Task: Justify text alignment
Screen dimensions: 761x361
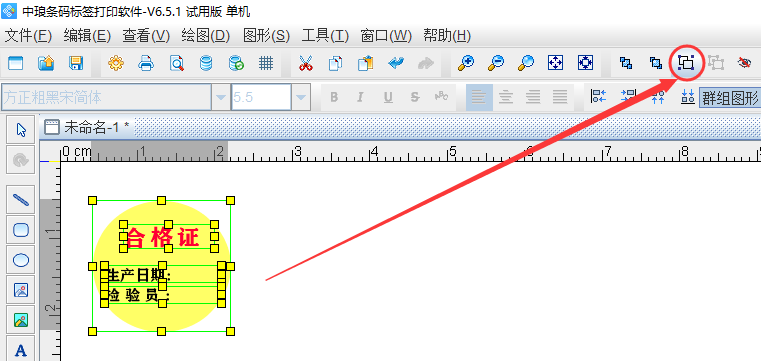Action: tap(560, 98)
